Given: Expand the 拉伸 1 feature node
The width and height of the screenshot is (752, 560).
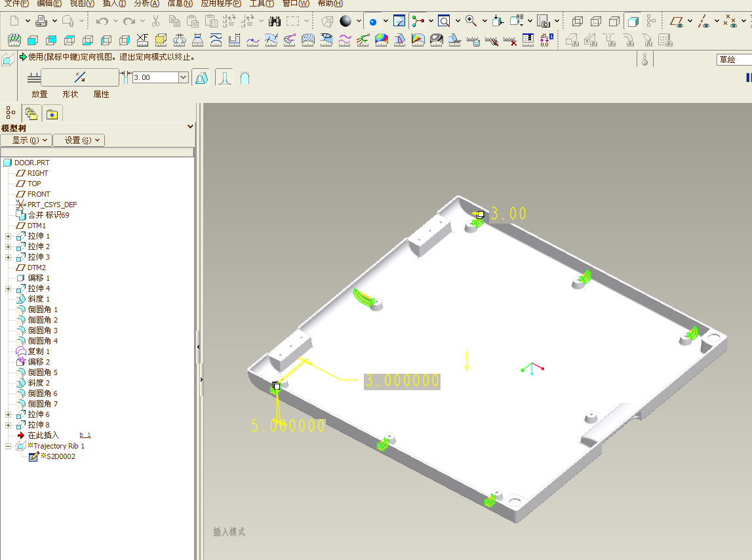Looking at the screenshot, I should [8, 237].
